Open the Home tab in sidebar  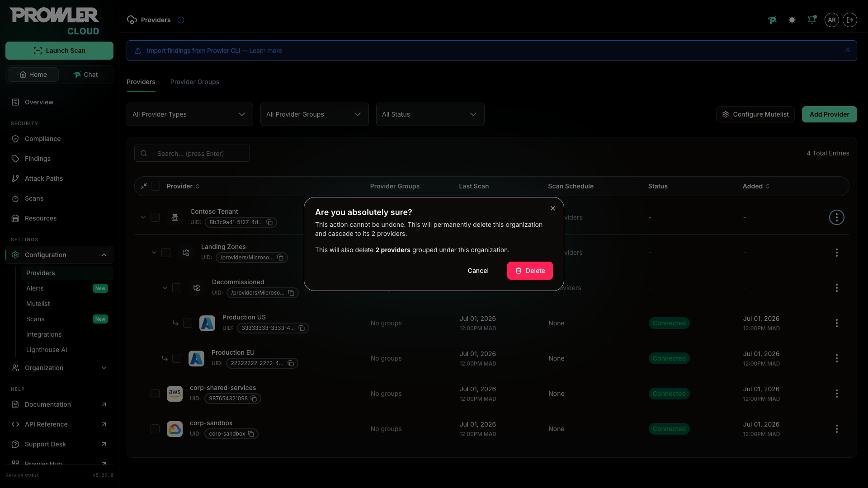[x=33, y=75]
